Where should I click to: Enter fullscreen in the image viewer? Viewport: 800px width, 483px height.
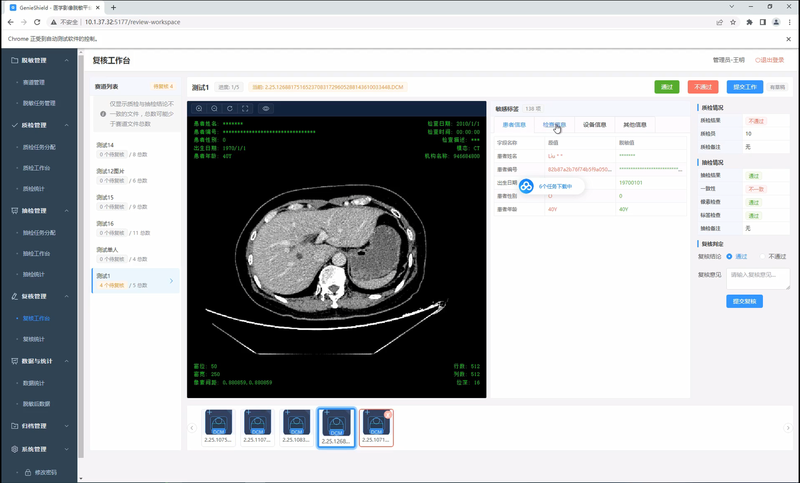tap(245, 109)
